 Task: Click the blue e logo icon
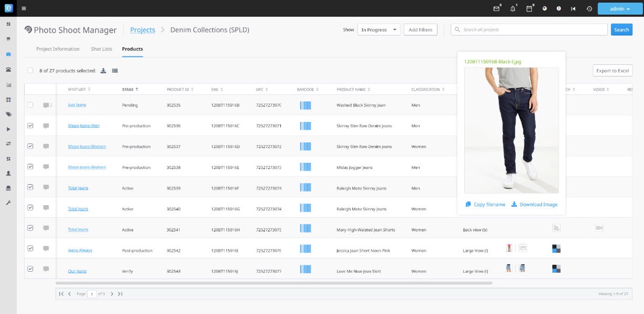[x=8, y=8]
